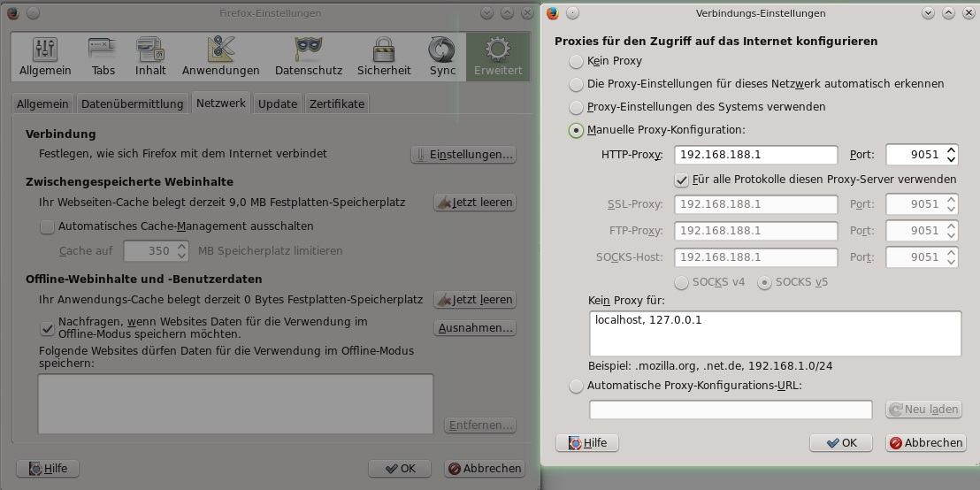Open the Sync settings category
This screenshot has height=490, width=980.
(442, 57)
